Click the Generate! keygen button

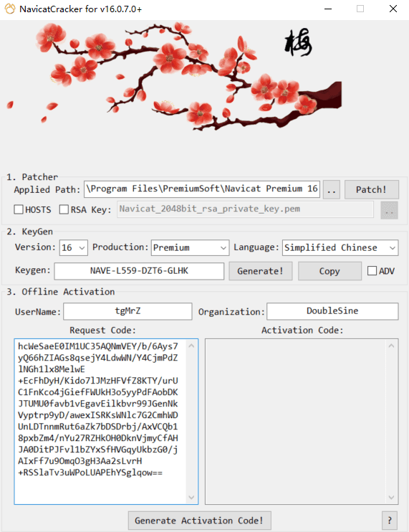260,271
